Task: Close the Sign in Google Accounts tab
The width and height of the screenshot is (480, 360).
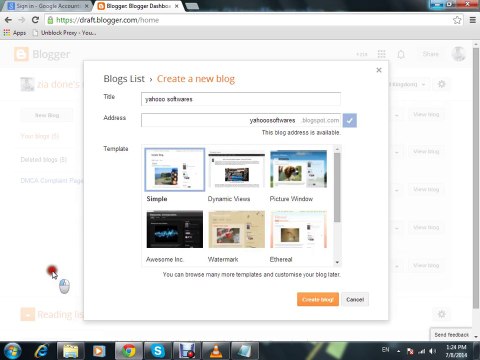Action: tap(87, 6)
